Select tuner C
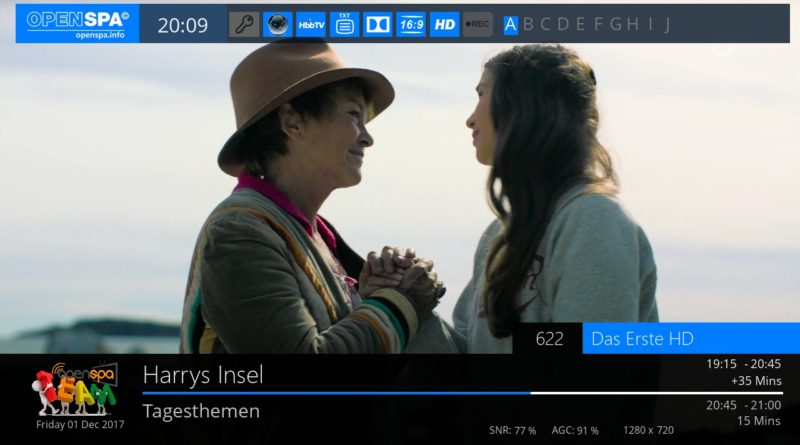 pyautogui.click(x=545, y=24)
